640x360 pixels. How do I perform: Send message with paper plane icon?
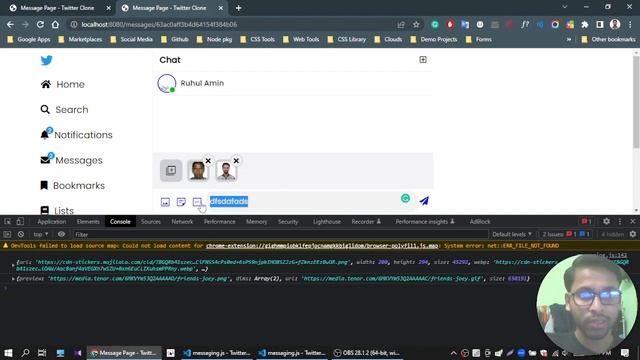[x=424, y=201]
